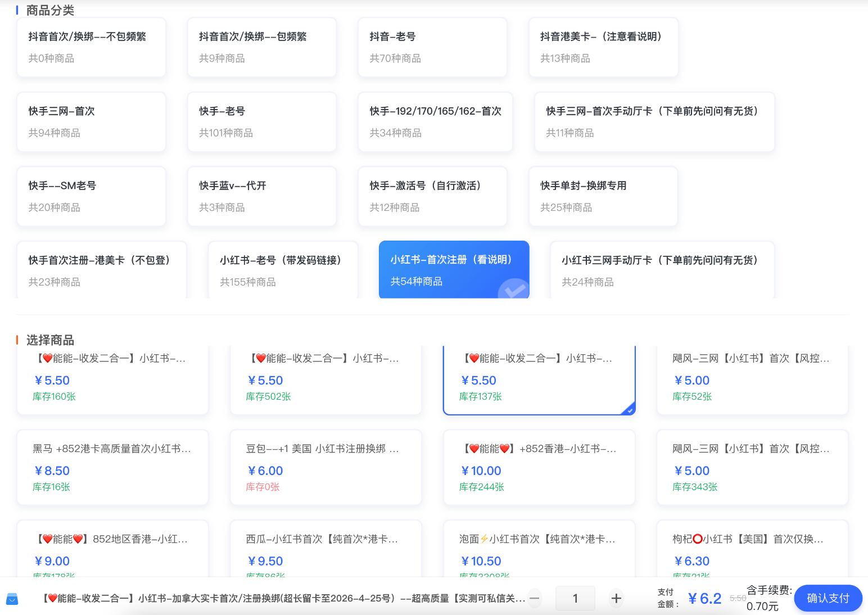Decrease quantity with the minus stepper
The height and width of the screenshot is (615, 868).
pyautogui.click(x=534, y=598)
